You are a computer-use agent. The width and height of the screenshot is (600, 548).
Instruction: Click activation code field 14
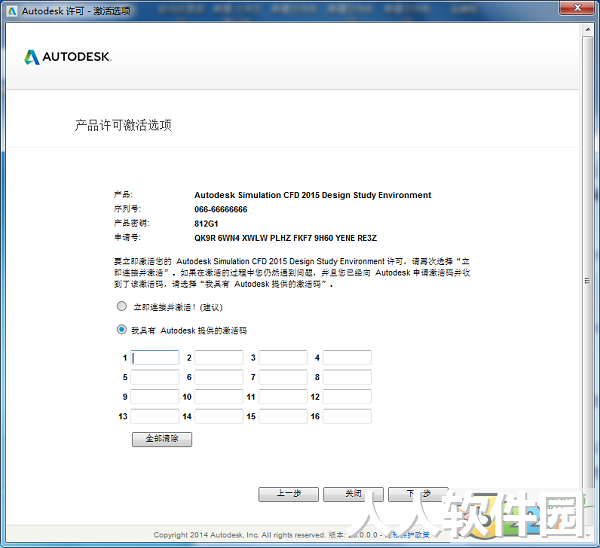pos(219,416)
